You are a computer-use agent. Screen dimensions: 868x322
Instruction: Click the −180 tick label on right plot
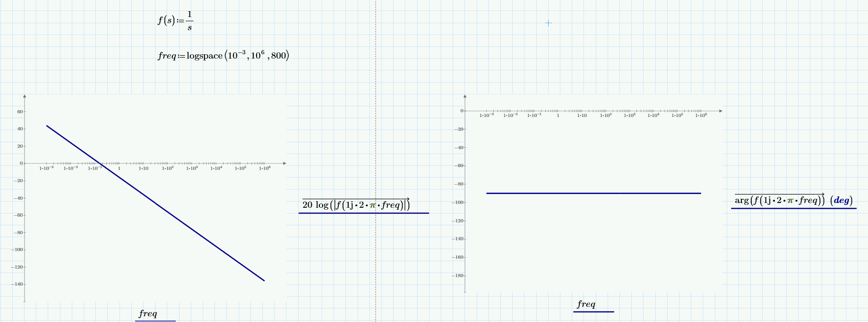pyautogui.click(x=458, y=276)
